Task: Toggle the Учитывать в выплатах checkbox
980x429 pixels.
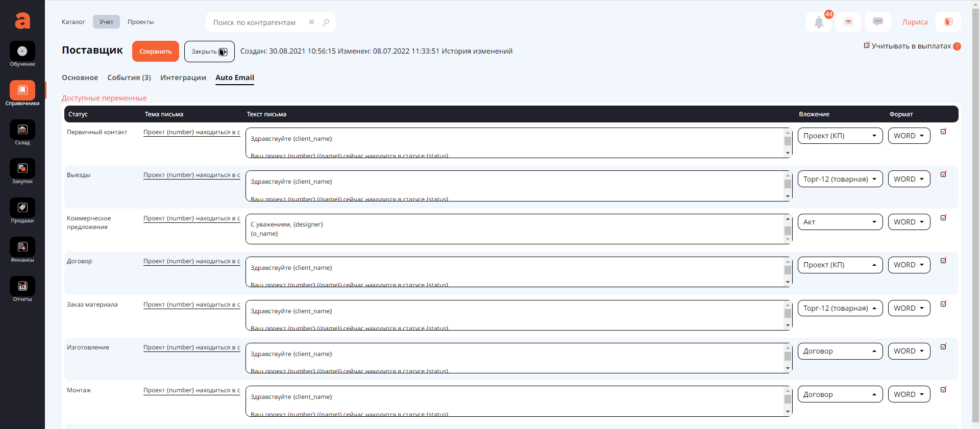Action: tap(867, 45)
